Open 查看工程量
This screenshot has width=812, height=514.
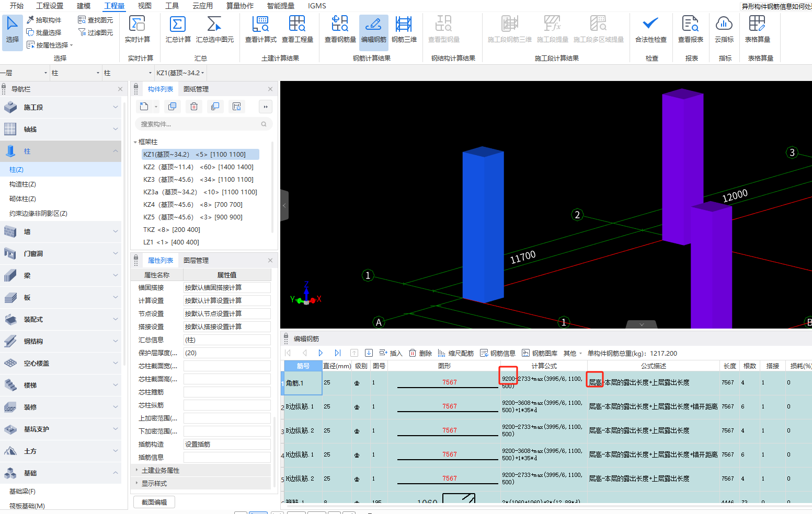tap(297, 30)
